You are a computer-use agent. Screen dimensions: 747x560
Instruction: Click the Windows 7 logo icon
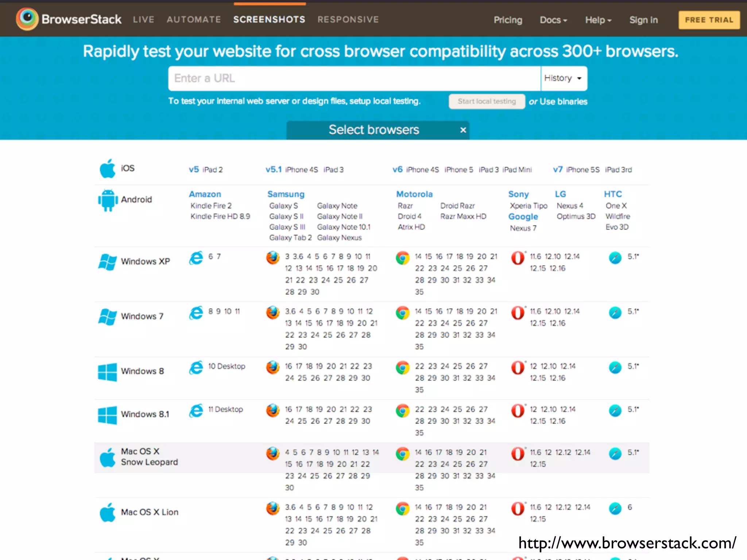click(x=107, y=316)
